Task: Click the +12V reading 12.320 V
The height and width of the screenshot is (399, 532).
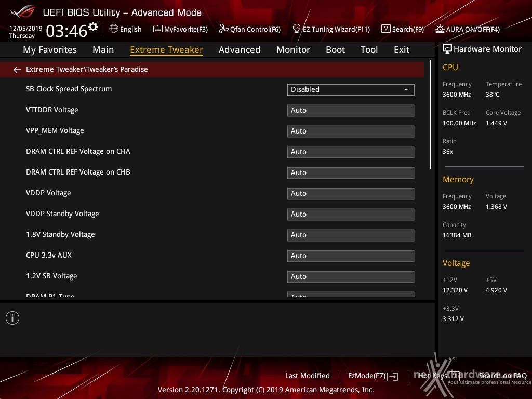Action: (x=455, y=290)
